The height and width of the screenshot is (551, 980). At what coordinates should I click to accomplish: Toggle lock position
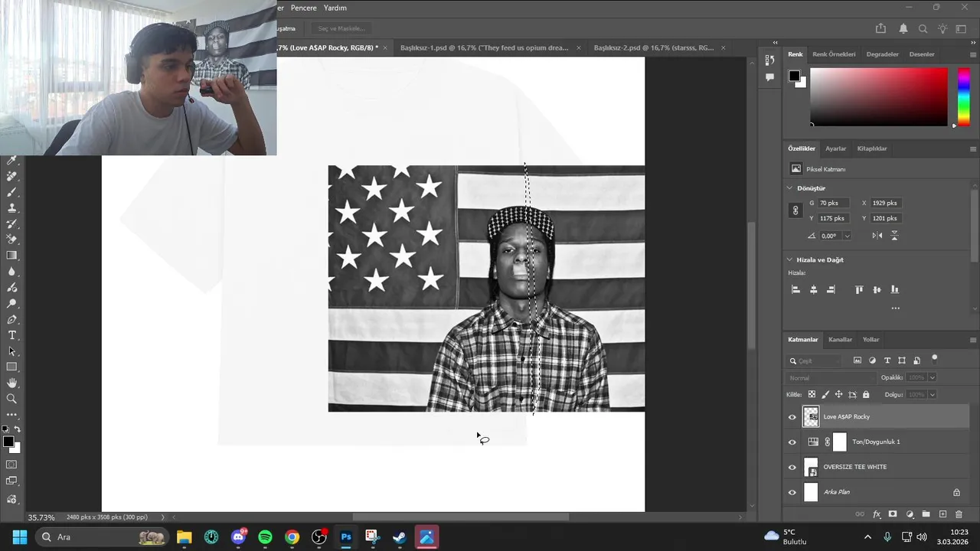[x=838, y=394]
